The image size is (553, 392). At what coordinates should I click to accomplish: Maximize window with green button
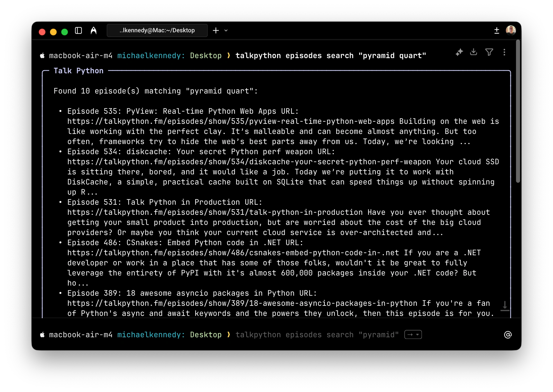65,32
